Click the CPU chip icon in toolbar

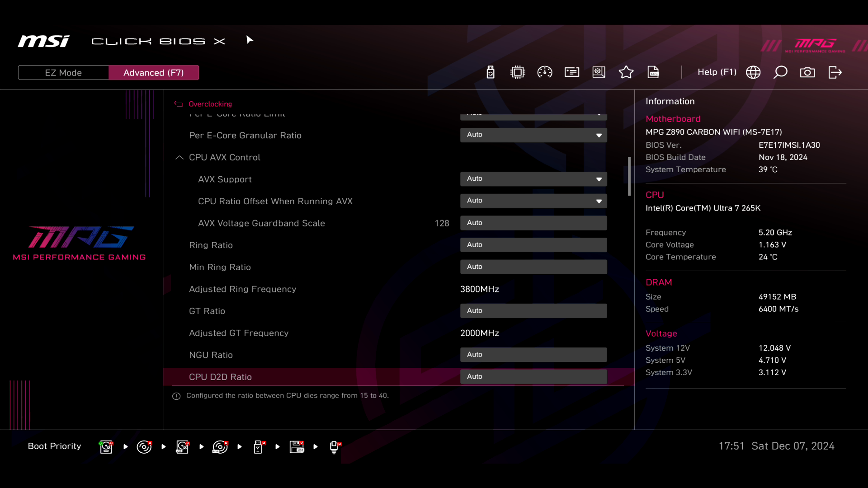click(517, 72)
